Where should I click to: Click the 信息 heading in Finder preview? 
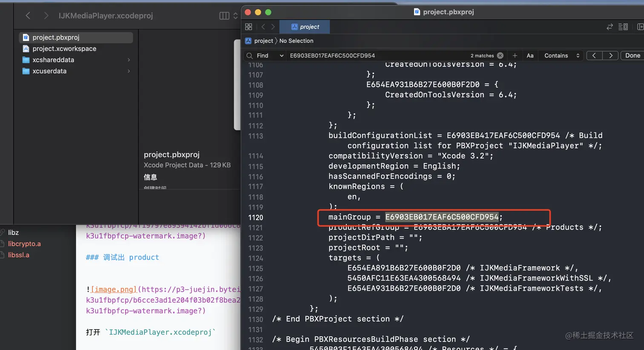click(x=150, y=177)
